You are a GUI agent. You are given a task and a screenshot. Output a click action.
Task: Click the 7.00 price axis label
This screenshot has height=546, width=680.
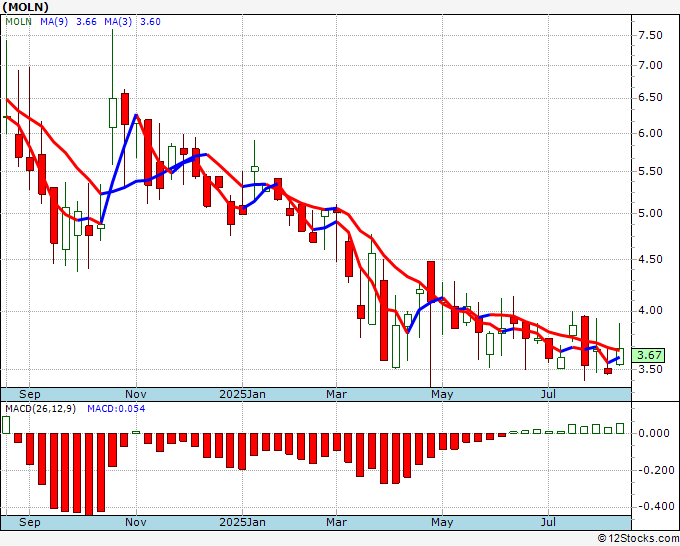651,65
